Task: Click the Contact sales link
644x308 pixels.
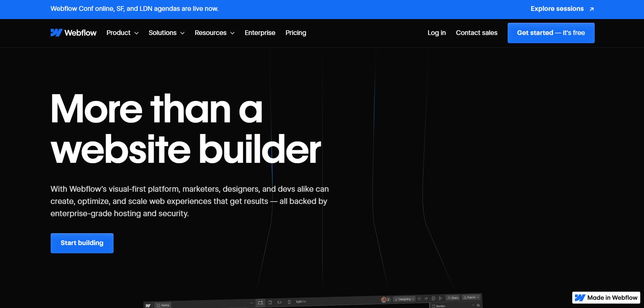Action: point(477,33)
